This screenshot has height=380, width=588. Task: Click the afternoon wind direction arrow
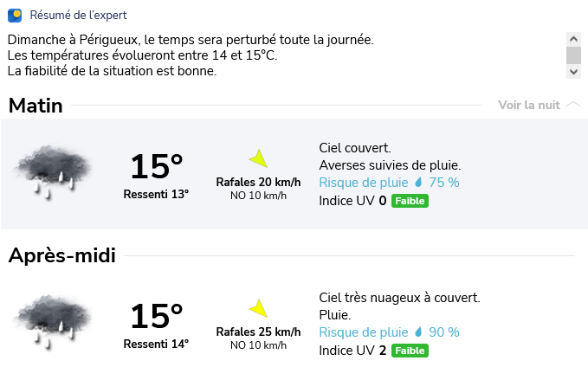[258, 308]
